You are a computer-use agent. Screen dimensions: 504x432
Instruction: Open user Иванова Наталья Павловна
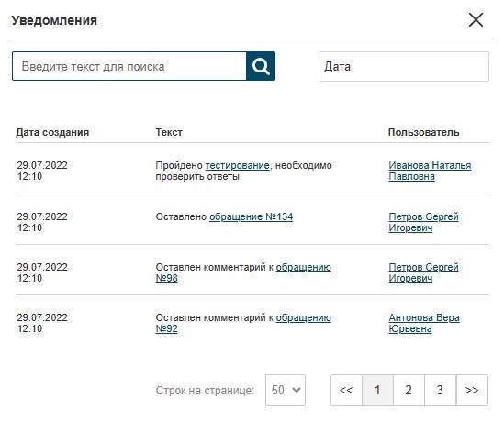pyautogui.click(x=430, y=171)
